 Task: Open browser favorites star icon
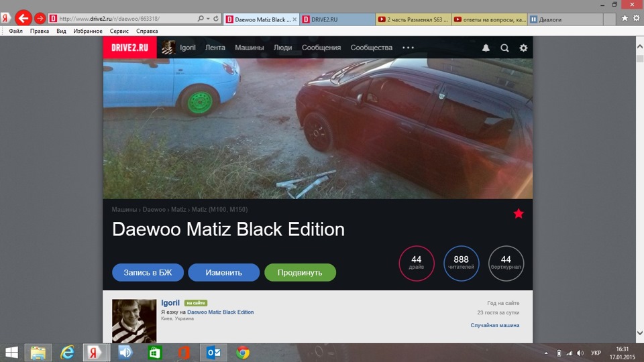[x=625, y=18]
